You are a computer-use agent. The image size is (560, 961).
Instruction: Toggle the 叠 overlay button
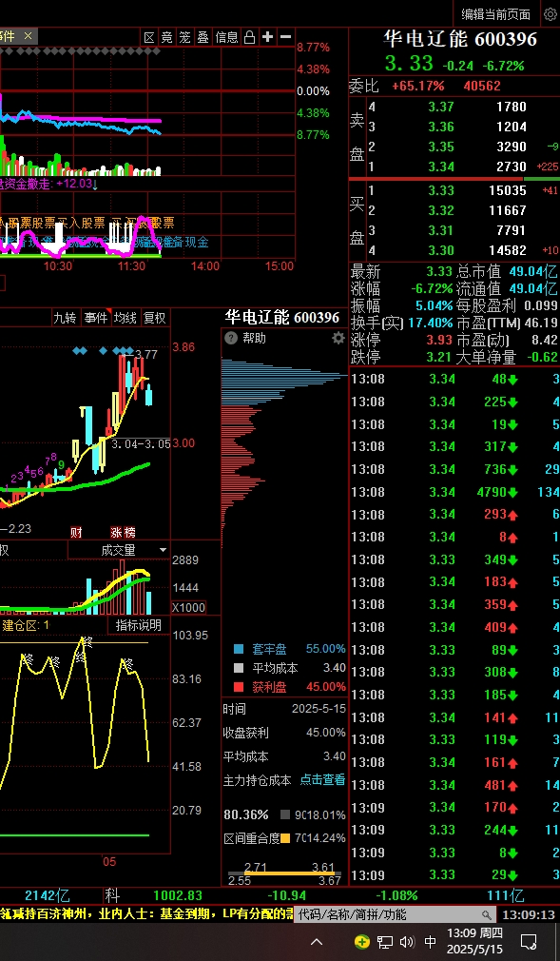[x=203, y=37]
